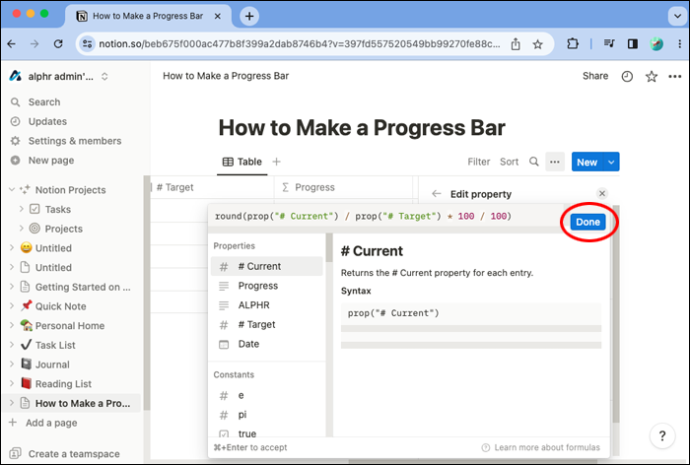Add a new view with plus icon
The image size is (690, 465).
(x=276, y=162)
